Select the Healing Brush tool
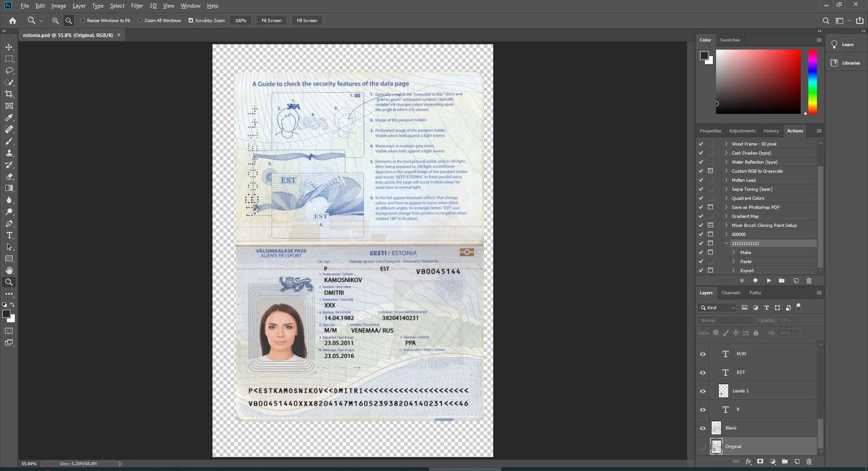The width and height of the screenshot is (868, 471). 9,129
